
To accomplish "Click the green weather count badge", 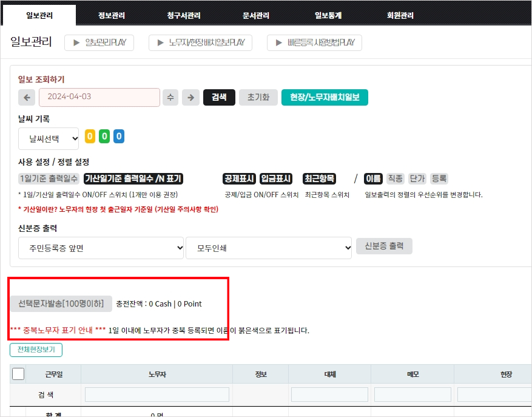I will click(104, 137).
